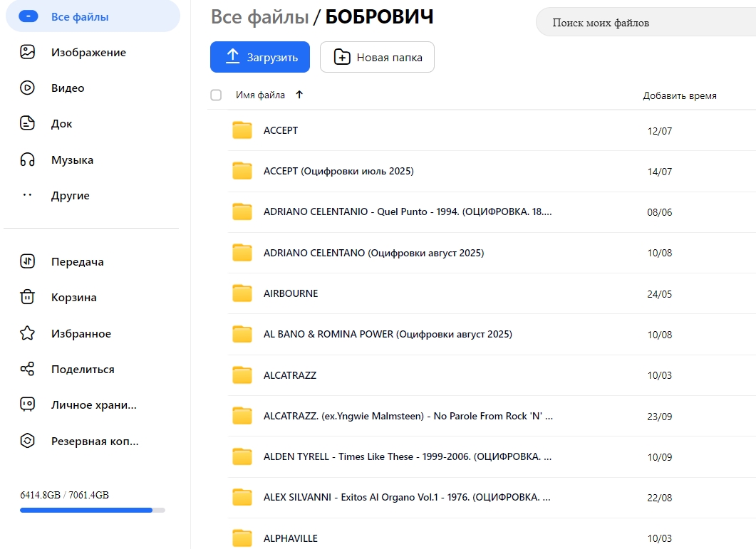Click the AIRBOURNE folder icon

(x=242, y=293)
